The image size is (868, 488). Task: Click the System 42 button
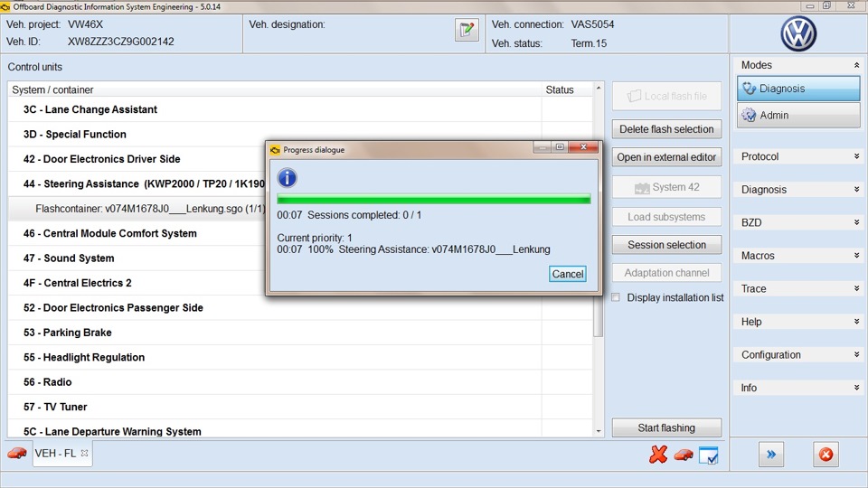coord(666,187)
